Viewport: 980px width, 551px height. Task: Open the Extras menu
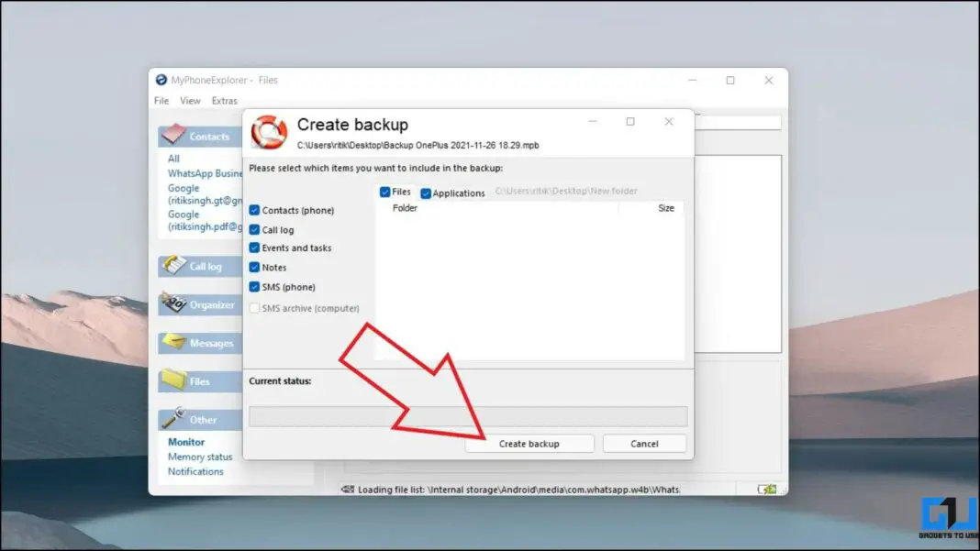tap(224, 100)
